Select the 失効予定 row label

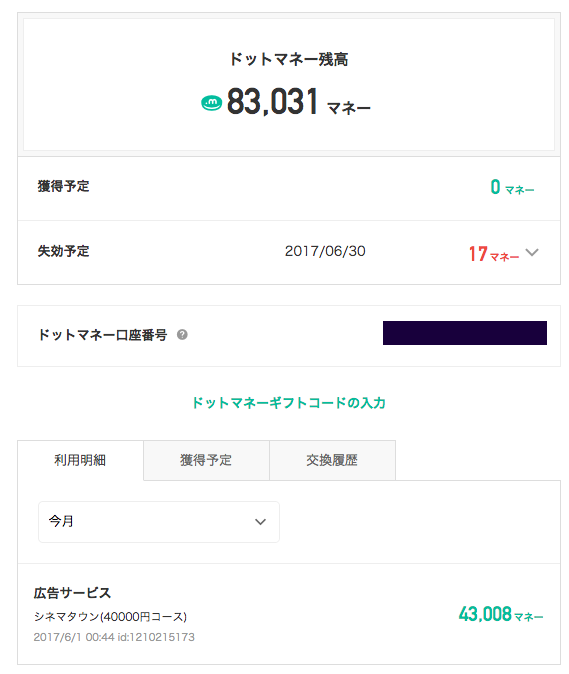point(64,251)
